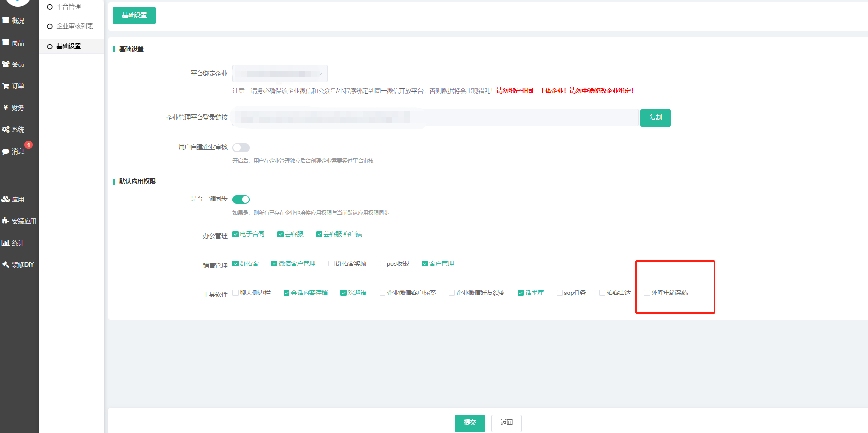Tick the 企业微信好友裂变 checkbox
Screen dimensions: 868x433
point(452,293)
